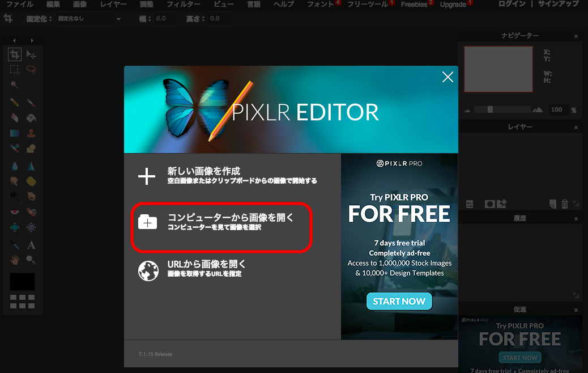Select the Color Picker eyedropper tool
The height and width of the screenshot is (373, 588).
(15, 245)
